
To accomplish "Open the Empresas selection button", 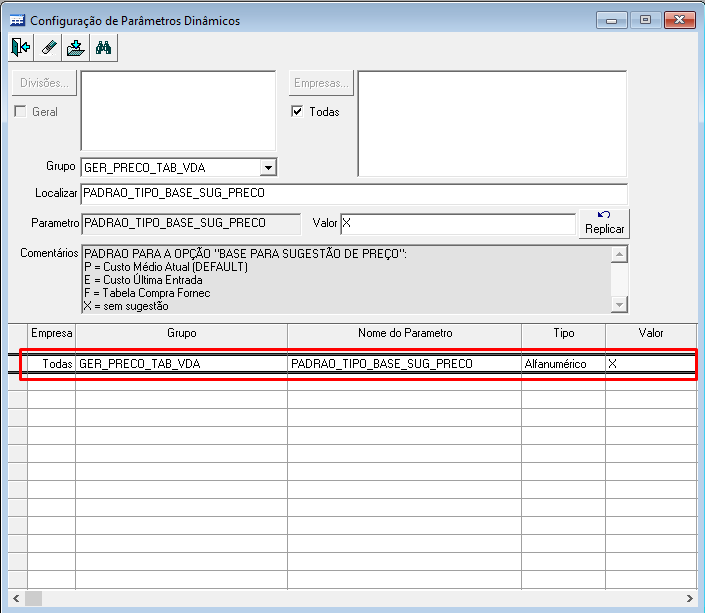I will [321, 83].
